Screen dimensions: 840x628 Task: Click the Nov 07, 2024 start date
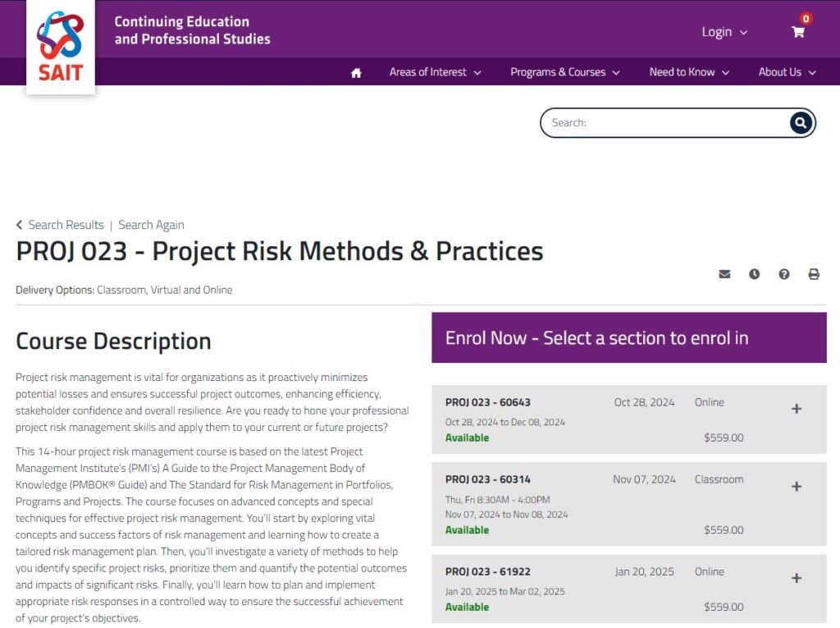tap(645, 479)
